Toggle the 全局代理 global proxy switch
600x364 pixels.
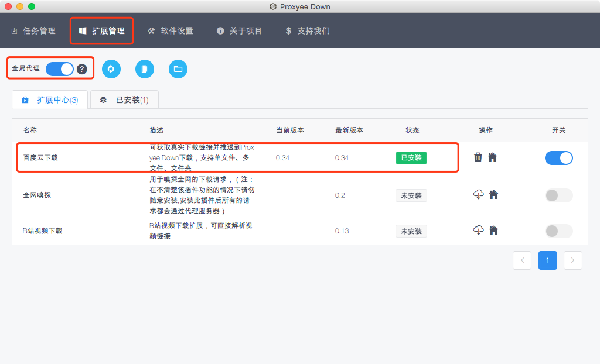[x=60, y=69]
